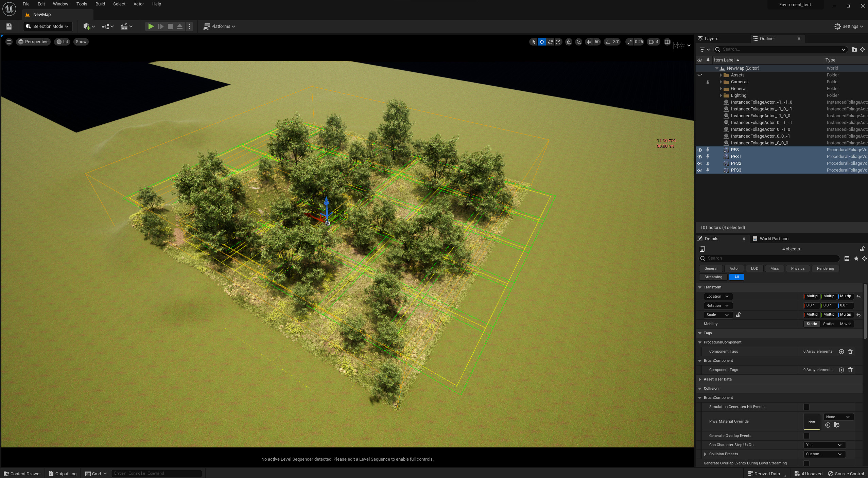
Task: Click the Details search field
Action: [x=769, y=259]
